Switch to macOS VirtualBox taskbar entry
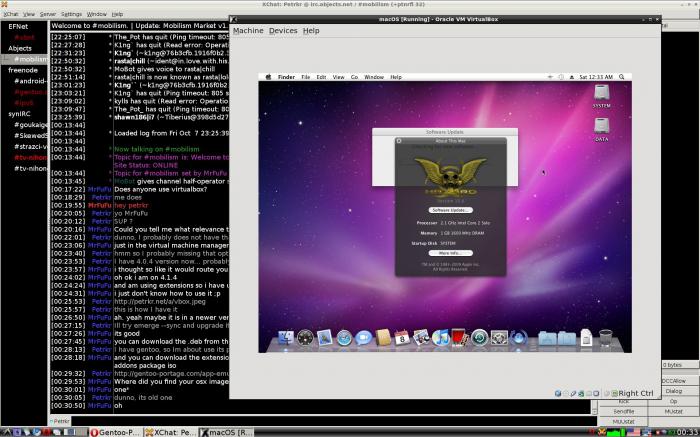The width and height of the screenshot is (700, 437). coord(226,432)
